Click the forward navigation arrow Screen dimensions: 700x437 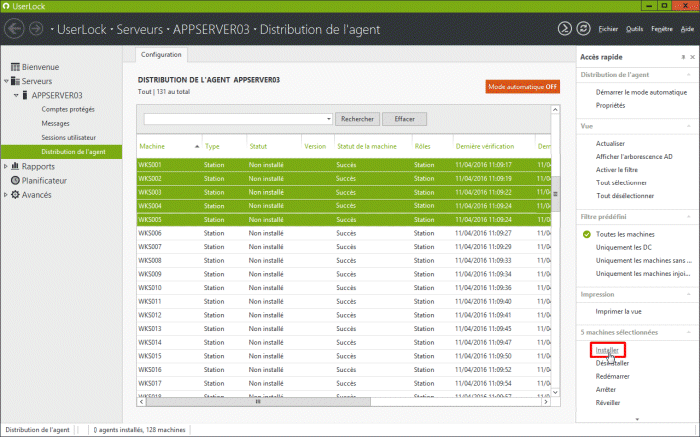[x=36, y=29]
